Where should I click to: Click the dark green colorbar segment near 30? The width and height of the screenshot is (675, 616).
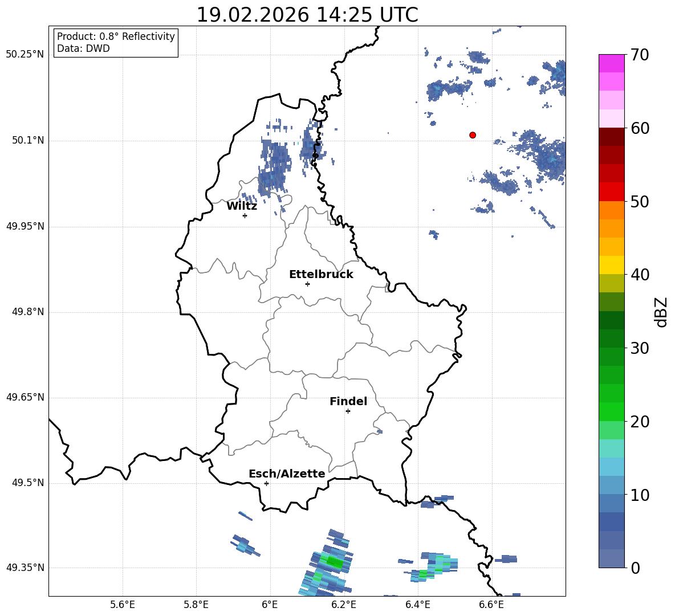(x=611, y=338)
